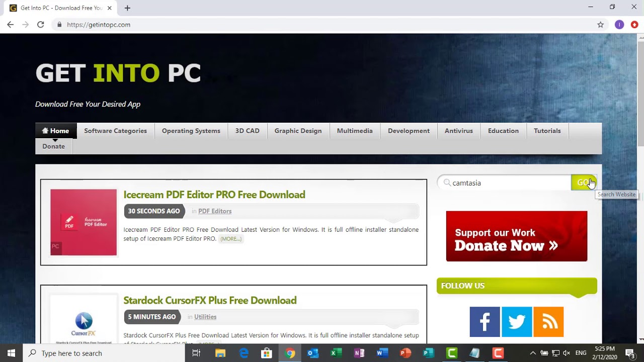Launch Microsoft Edge from the taskbar

click(x=244, y=353)
